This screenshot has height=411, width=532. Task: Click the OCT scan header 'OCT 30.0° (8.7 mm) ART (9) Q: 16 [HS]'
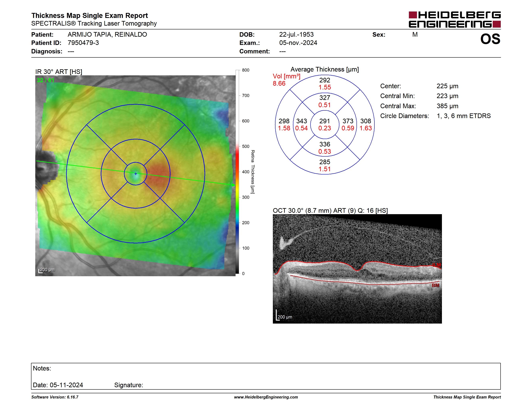[x=330, y=210]
